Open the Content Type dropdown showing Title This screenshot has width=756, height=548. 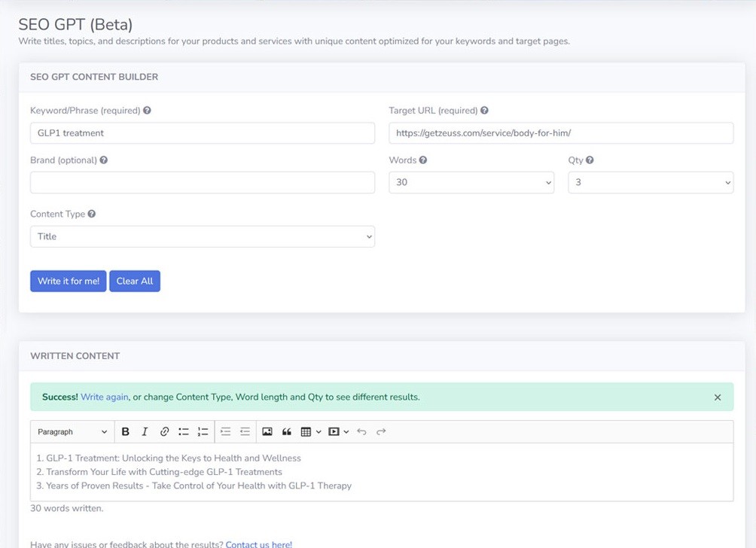[x=203, y=236]
